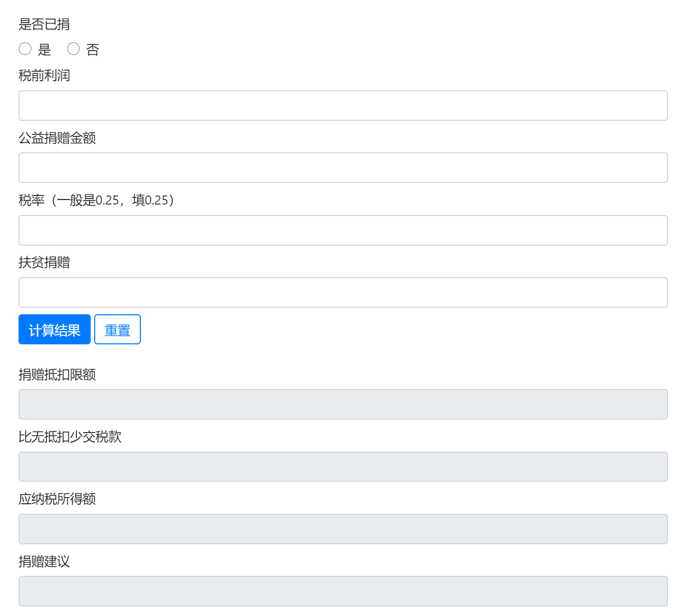This screenshot has height=616, width=679.
Task: Click the 比无抵扣少交税款 result field
Action: point(343,467)
